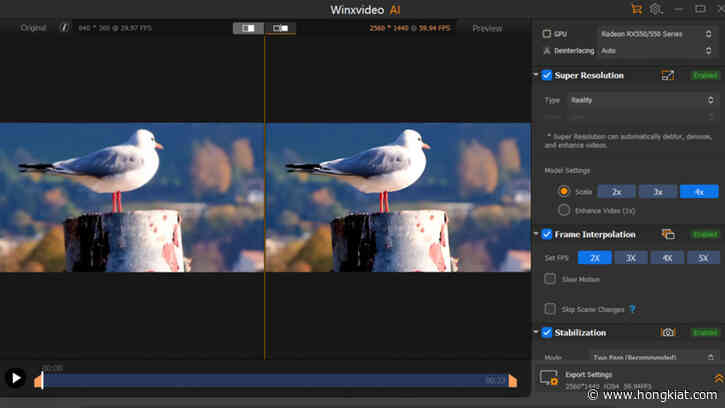The height and width of the screenshot is (408, 725).
Task: Click the blue timeline track
Action: (x=276, y=381)
